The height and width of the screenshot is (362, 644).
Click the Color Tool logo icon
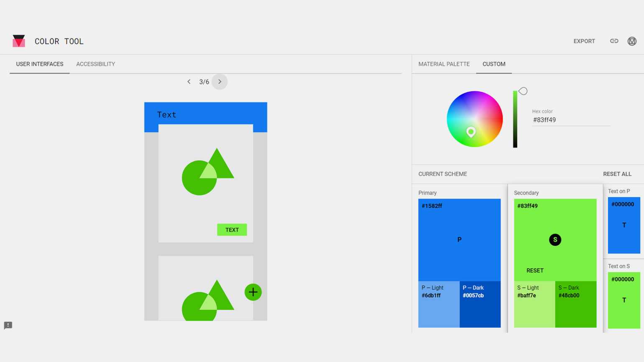coord(19,41)
